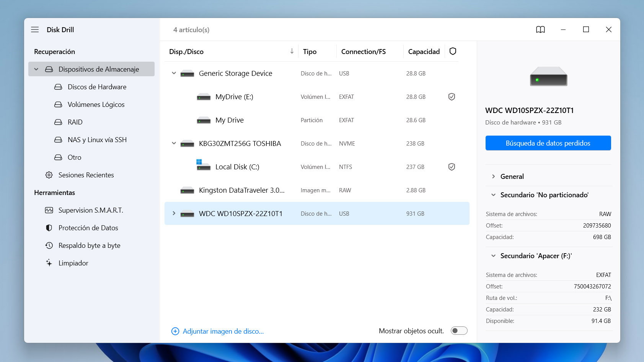Image resolution: width=644 pixels, height=362 pixels.
Task: Sort by Connection/FS column header
Action: [364, 51]
